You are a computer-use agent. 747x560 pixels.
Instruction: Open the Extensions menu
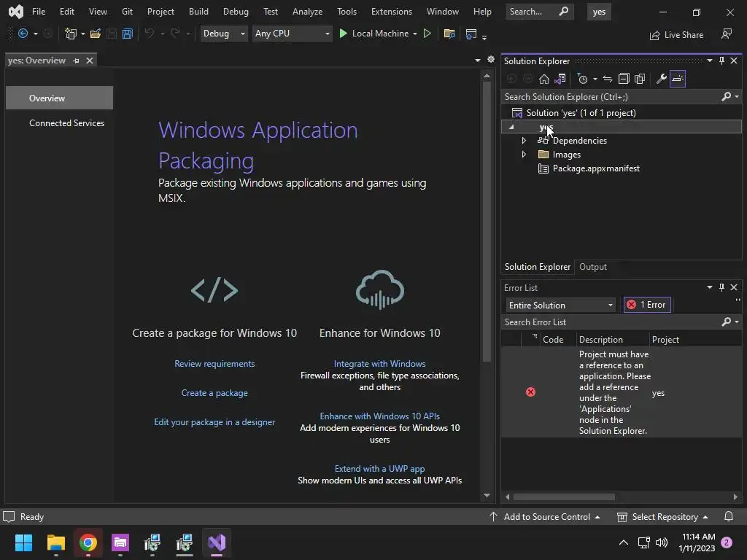(x=392, y=12)
